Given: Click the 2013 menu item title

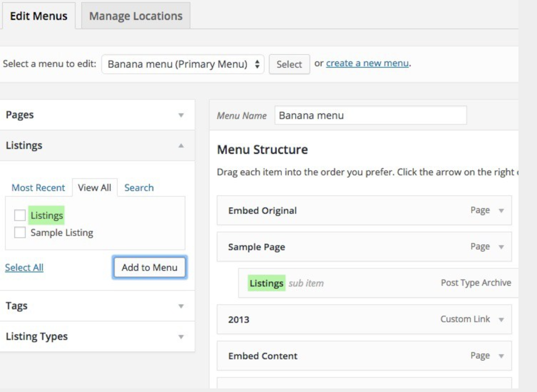Looking at the screenshot, I should click(x=239, y=320).
